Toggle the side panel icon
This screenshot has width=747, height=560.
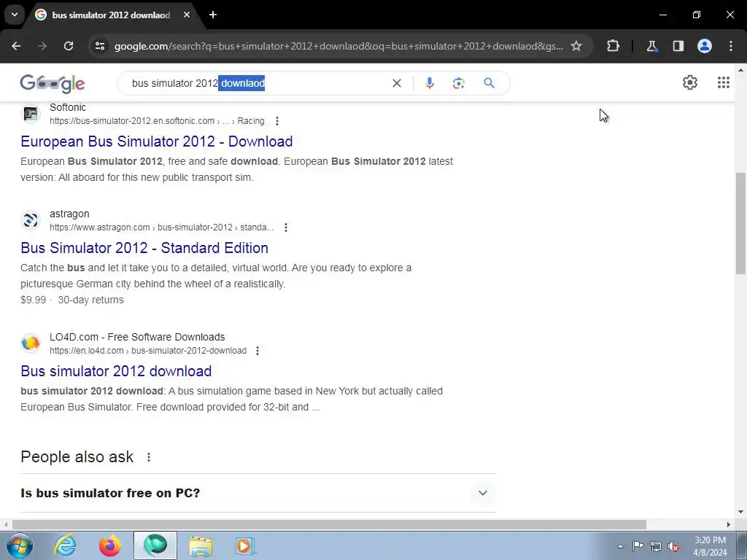pyautogui.click(x=678, y=46)
